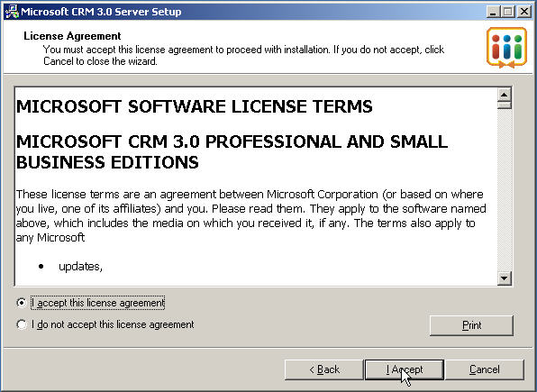
Task: Click the 'MICROSOFT SOFTWARE LICENSE TERMS' heading
Action: (195, 106)
